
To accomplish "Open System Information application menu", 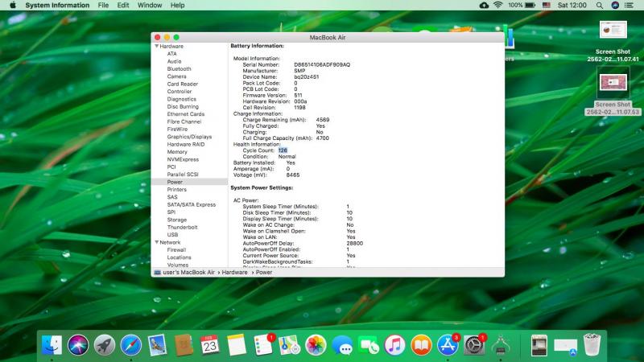I will tap(57, 6).
